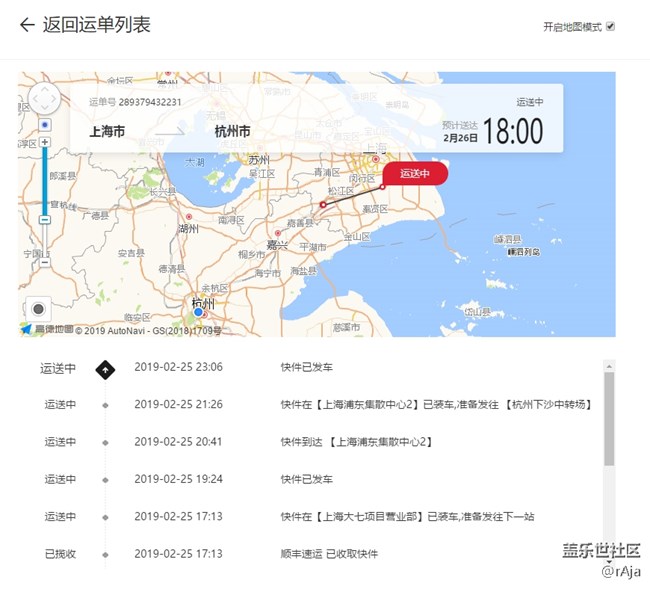Image resolution: width=650 pixels, height=592 pixels.
Task: Click the 苏州 city label on the map
Action: [259, 160]
